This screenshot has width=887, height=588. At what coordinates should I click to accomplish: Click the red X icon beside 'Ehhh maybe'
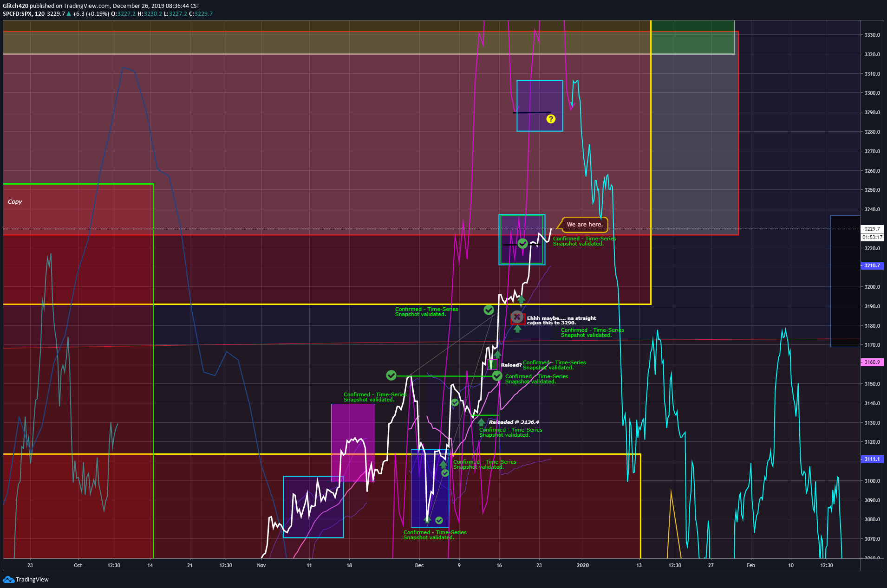517,317
